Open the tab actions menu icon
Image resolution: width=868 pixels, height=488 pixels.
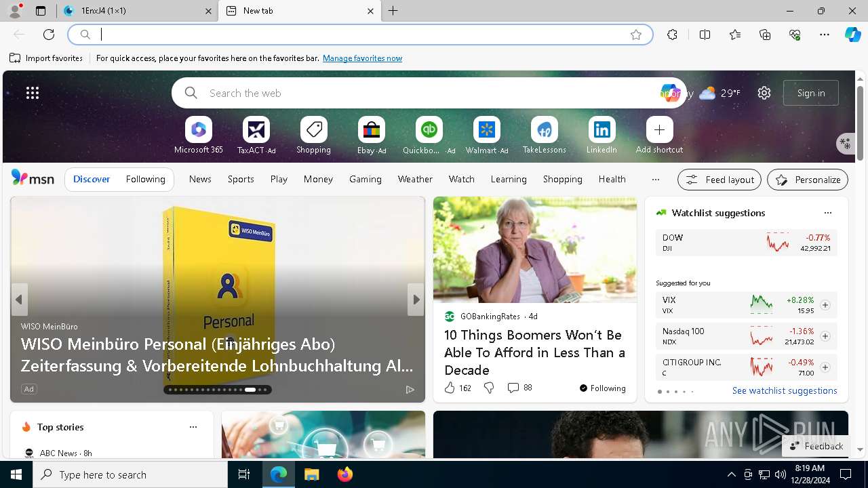point(41,11)
